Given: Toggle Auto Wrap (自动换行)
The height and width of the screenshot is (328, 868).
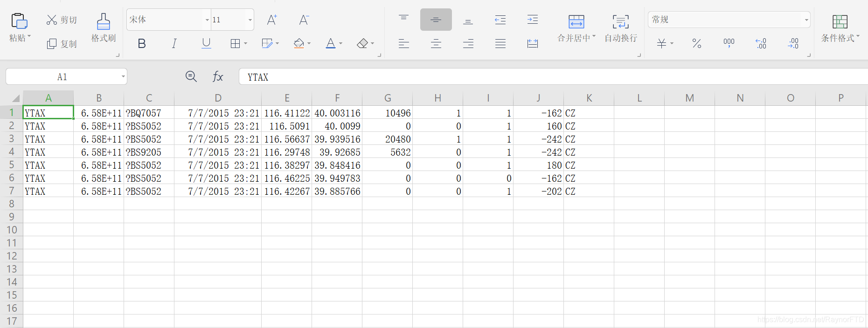Looking at the screenshot, I should [x=621, y=27].
